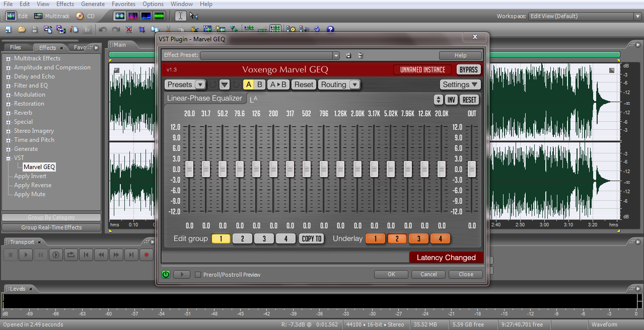644x330 pixels.
Task: Delete effect preset trash icon
Action: click(x=360, y=55)
